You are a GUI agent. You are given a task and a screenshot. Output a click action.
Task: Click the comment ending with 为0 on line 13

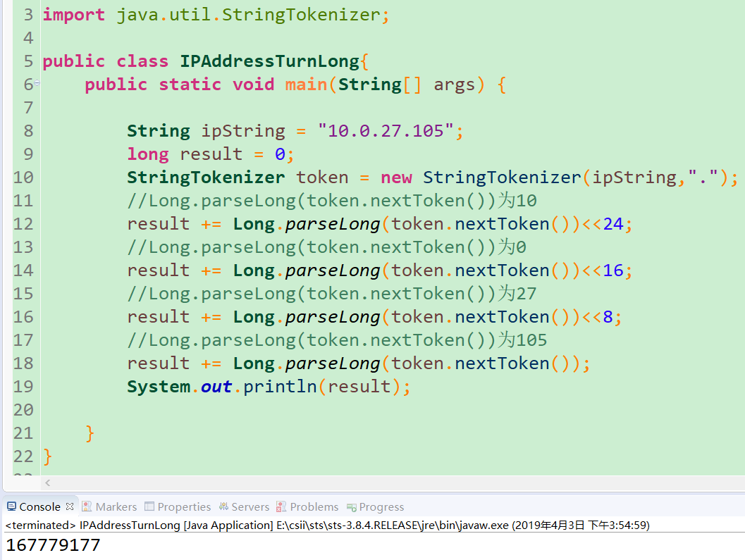pyautogui.click(x=326, y=247)
